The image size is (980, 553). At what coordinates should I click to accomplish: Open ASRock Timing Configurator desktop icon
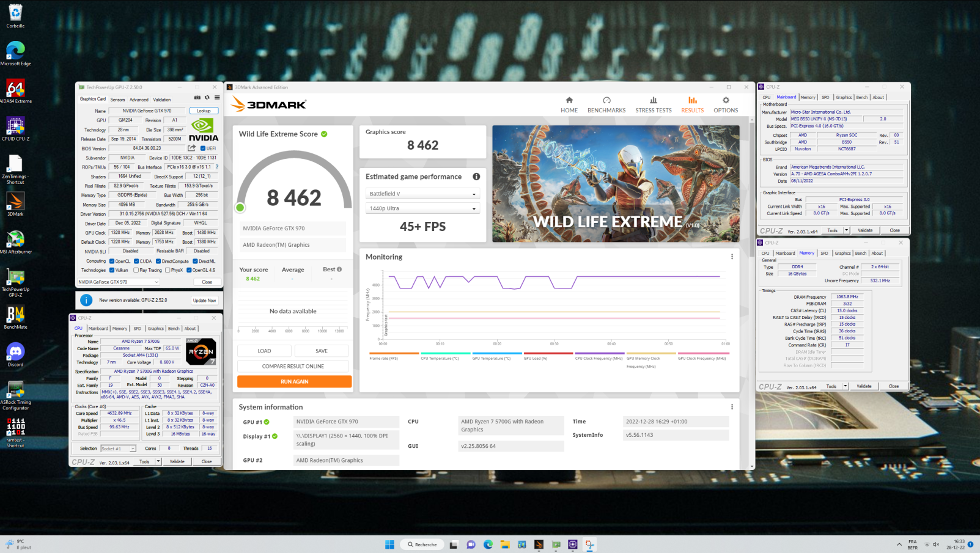15,395
